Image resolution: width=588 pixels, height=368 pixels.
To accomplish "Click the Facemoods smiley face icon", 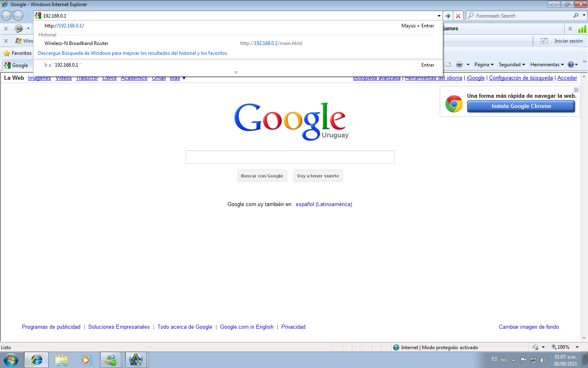I will click(x=19, y=28).
